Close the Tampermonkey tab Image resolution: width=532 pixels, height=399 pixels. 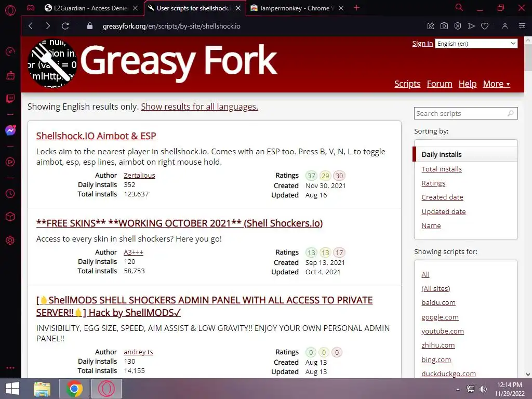pos(341,8)
